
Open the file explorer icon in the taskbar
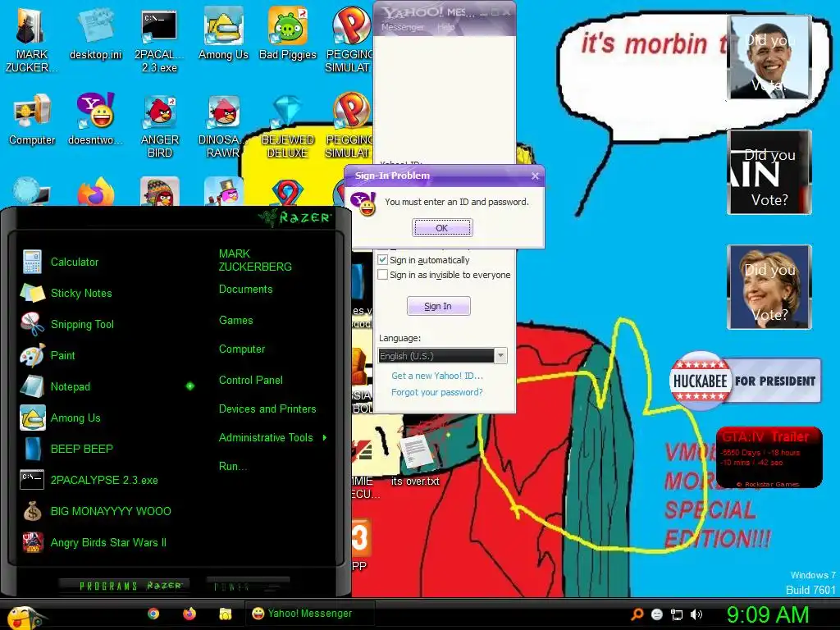pos(225,614)
